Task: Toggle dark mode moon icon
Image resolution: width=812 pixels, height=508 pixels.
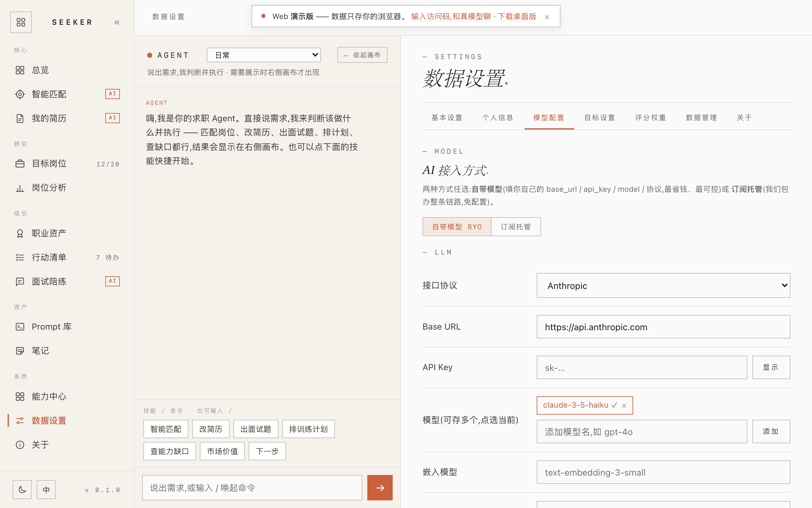Action: (x=22, y=490)
